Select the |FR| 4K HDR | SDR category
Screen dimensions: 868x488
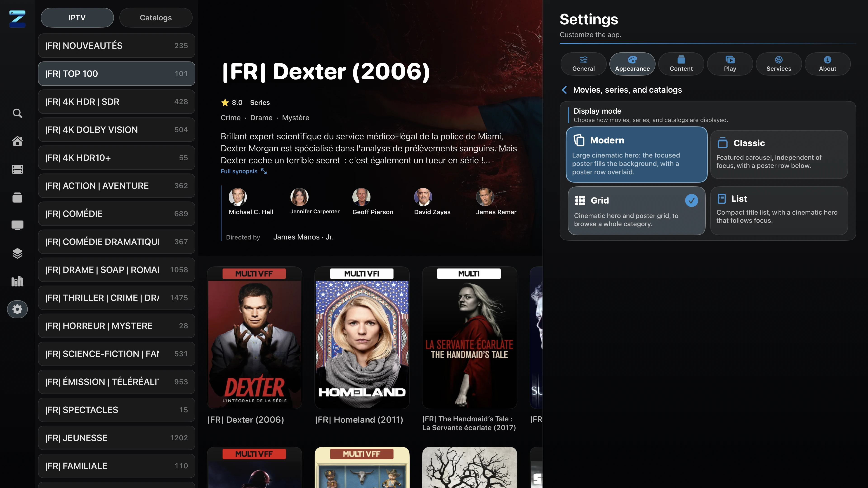117,102
